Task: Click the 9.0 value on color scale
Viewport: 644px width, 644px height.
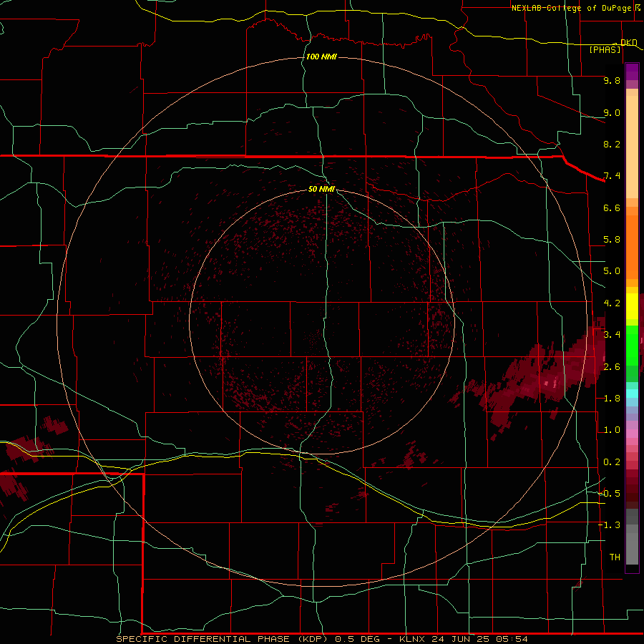Action: (612, 112)
